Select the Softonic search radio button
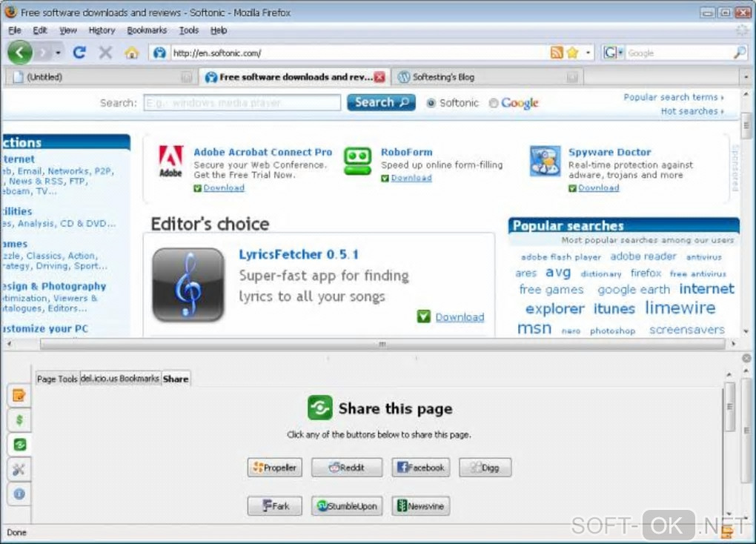This screenshot has height=544, width=756. [431, 103]
